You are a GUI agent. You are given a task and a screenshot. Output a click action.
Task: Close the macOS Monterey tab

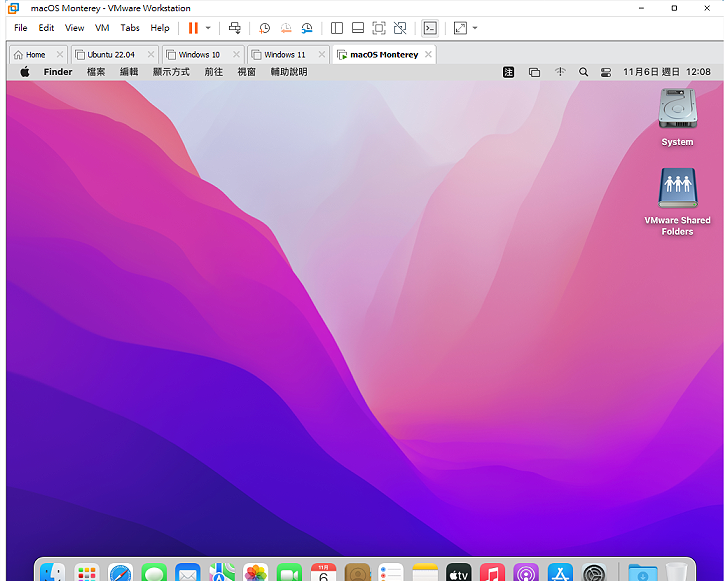(428, 54)
